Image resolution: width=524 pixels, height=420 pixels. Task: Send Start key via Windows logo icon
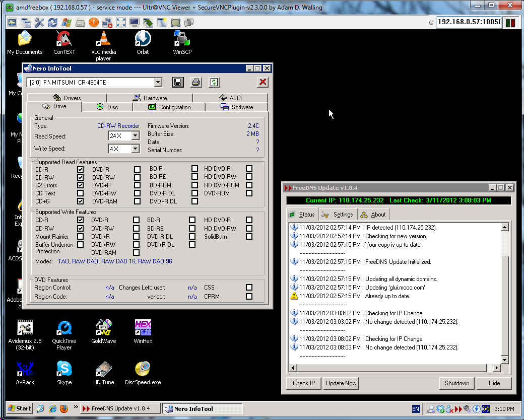[67, 23]
